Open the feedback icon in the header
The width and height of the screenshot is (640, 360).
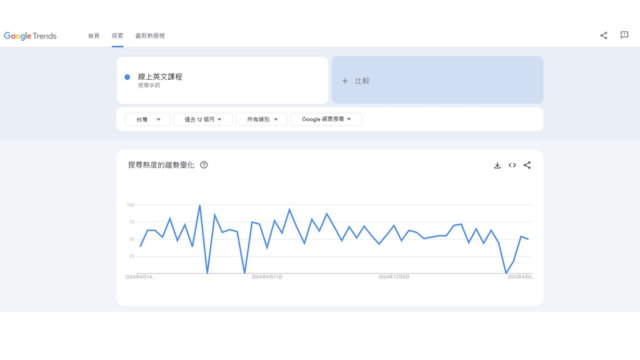coord(624,35)
